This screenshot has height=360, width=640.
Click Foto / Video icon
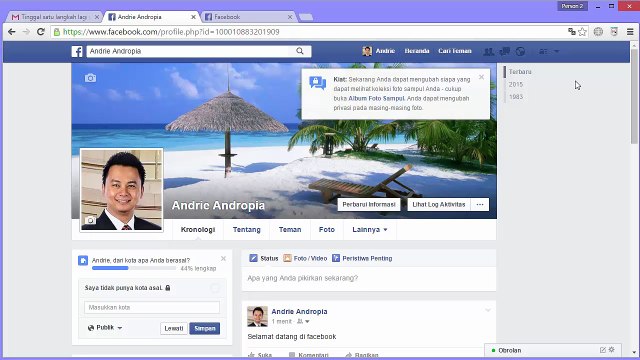pos(287,258)
